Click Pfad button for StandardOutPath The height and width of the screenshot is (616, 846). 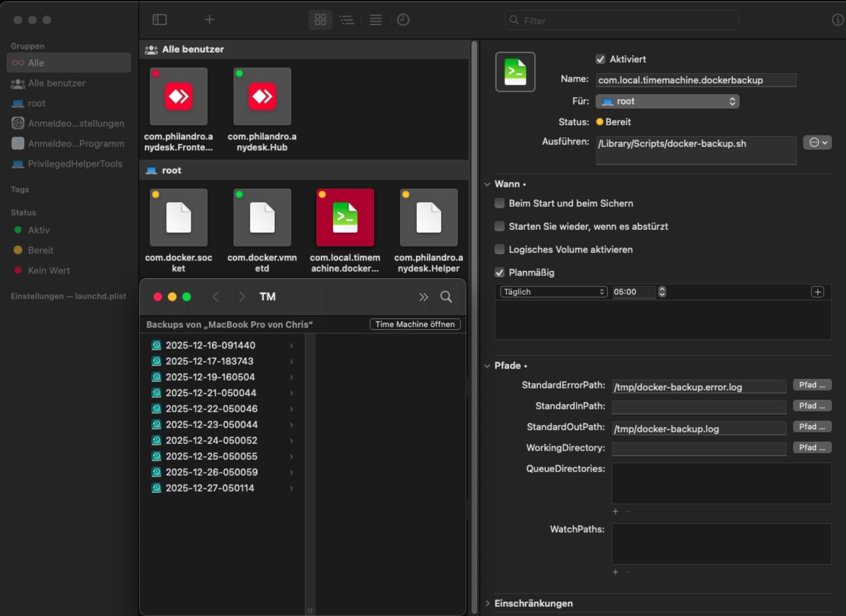(x=812, y=427)
